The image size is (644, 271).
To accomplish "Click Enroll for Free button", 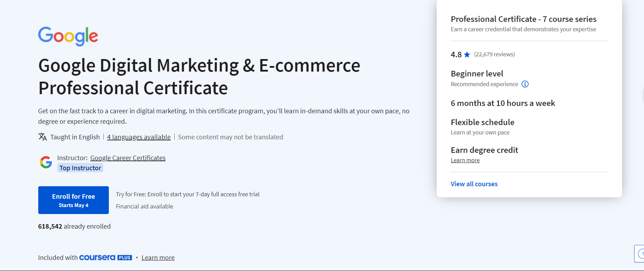I will coord(73,200).
